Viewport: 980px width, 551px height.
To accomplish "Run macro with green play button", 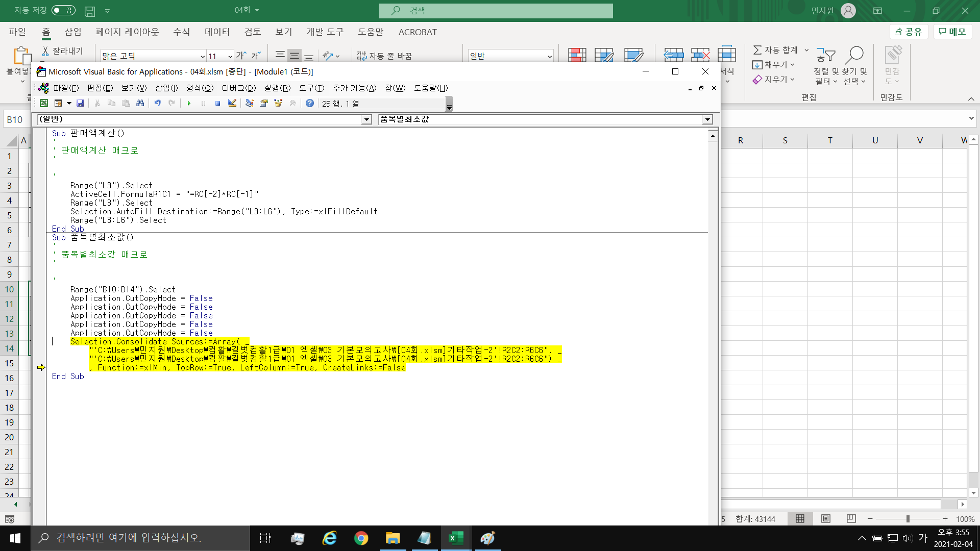I will (x=189, y=103).
